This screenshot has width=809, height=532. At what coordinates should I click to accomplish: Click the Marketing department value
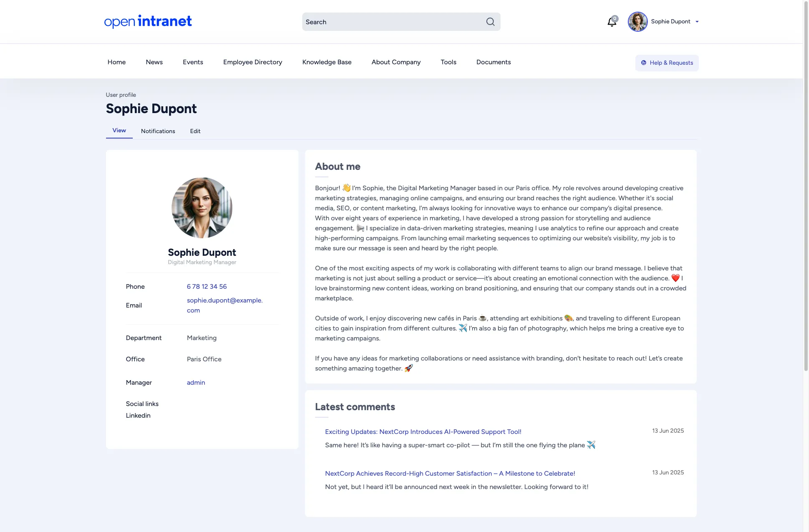point(202,338)
